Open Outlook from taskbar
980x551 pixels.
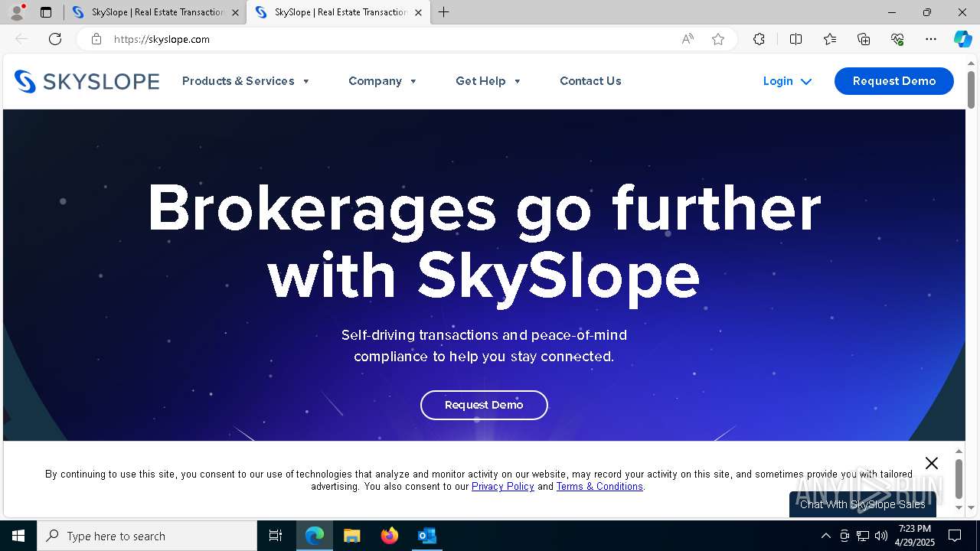coord(426,536)
